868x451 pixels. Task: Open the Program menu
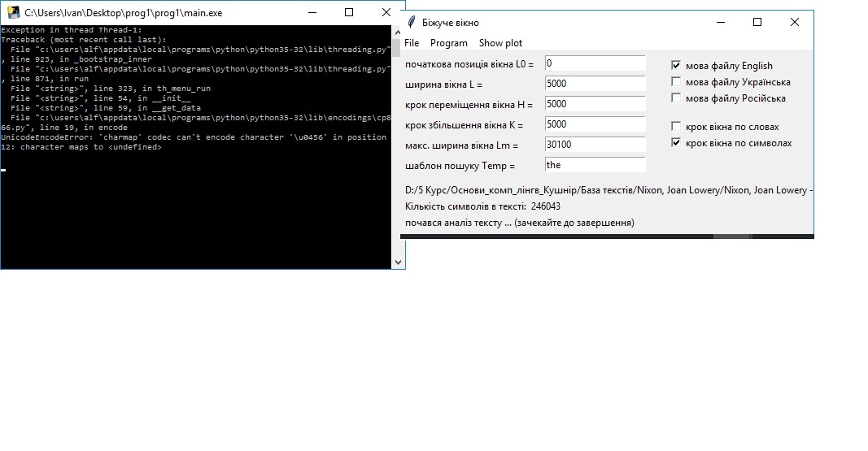(449, 43)
